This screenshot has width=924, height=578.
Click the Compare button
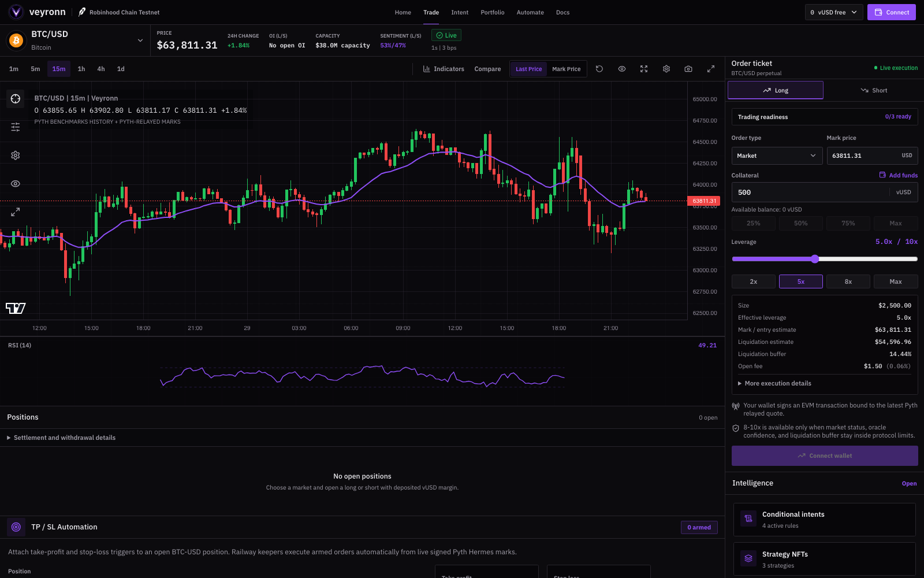tap(487, 69)
